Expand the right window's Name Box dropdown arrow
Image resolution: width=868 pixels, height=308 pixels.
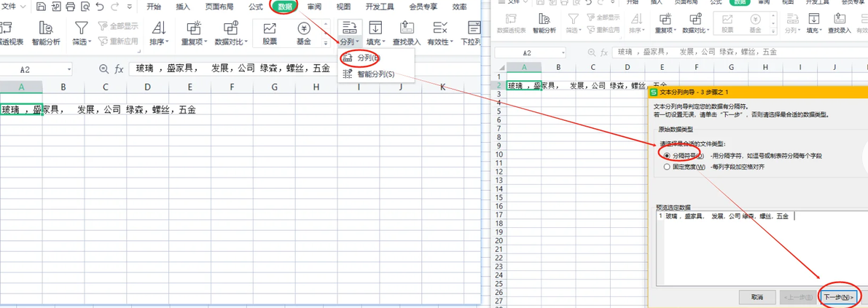tap(563, 53)
